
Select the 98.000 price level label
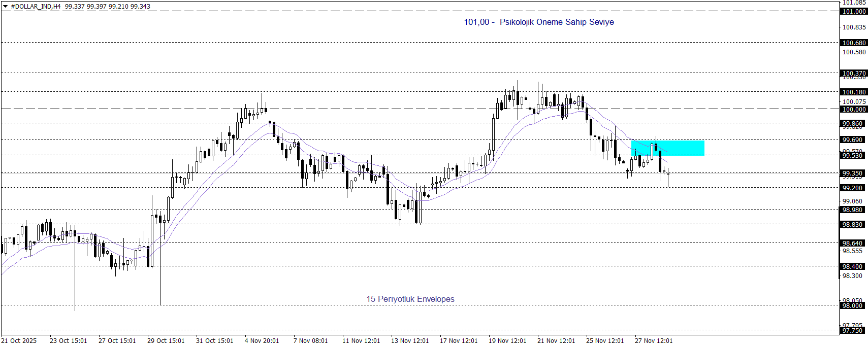click(x=852, y=305)
